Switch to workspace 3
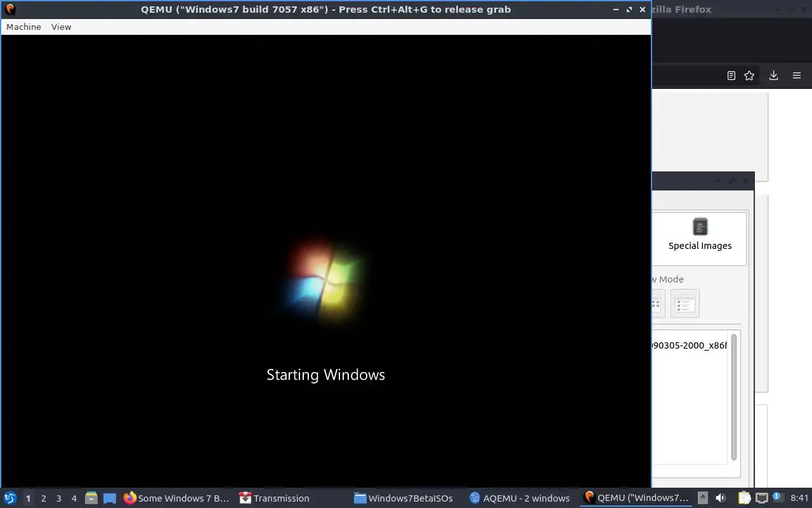 (x=58, y=498)
